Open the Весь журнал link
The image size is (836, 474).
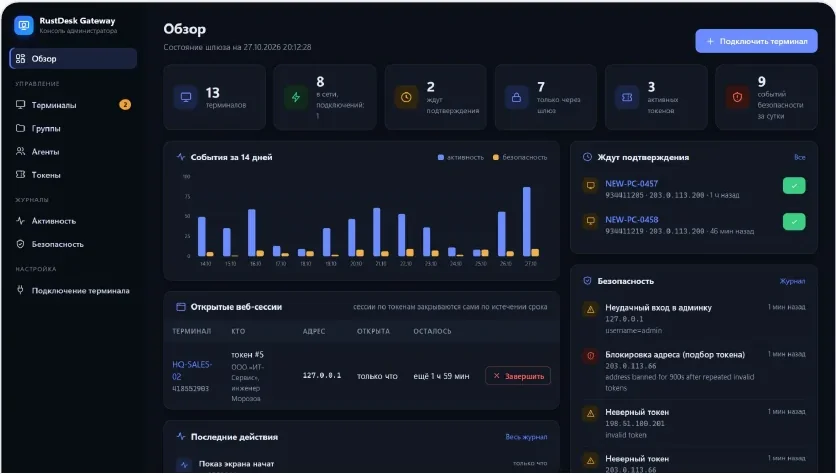[x=526, y=437]
